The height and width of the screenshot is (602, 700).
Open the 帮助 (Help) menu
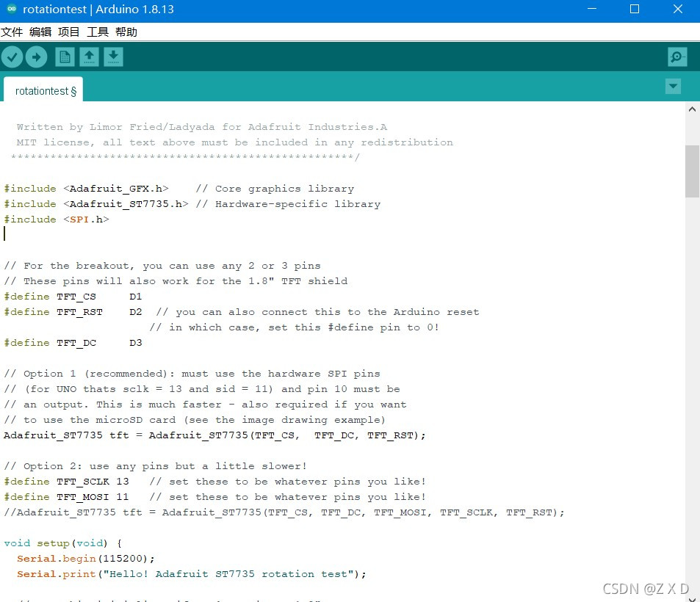tap(126, 32)
